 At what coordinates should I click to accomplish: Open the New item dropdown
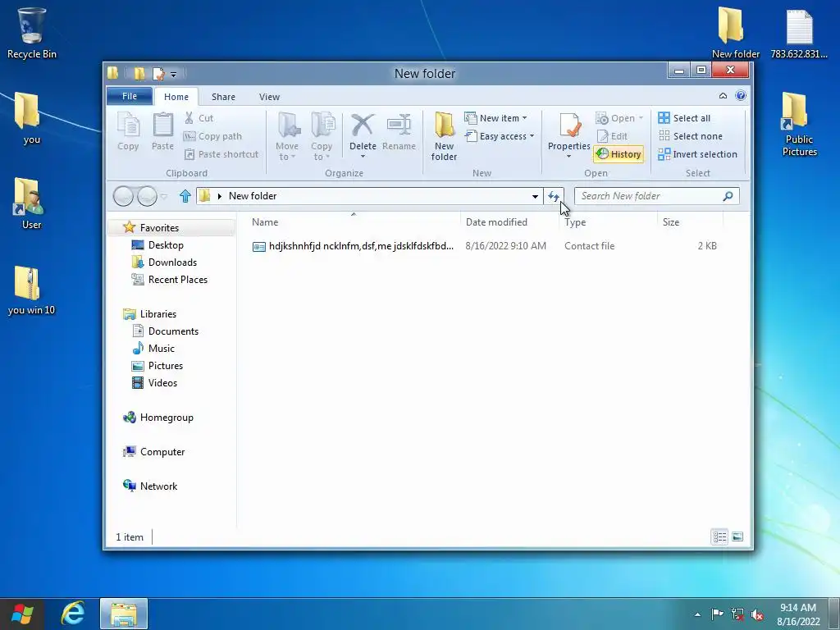[495, 118]
